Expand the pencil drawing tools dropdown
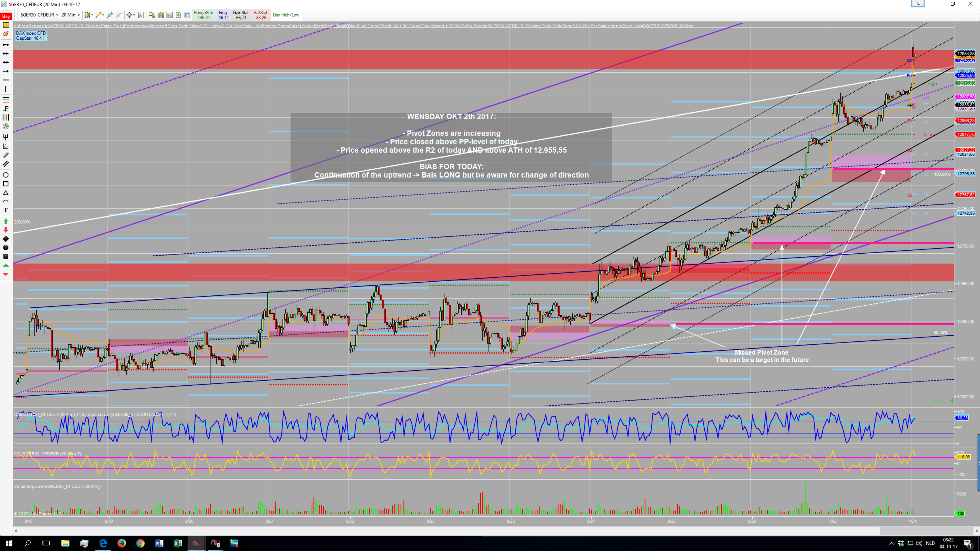The image size is (980, 551). click(x=100, y=15)
